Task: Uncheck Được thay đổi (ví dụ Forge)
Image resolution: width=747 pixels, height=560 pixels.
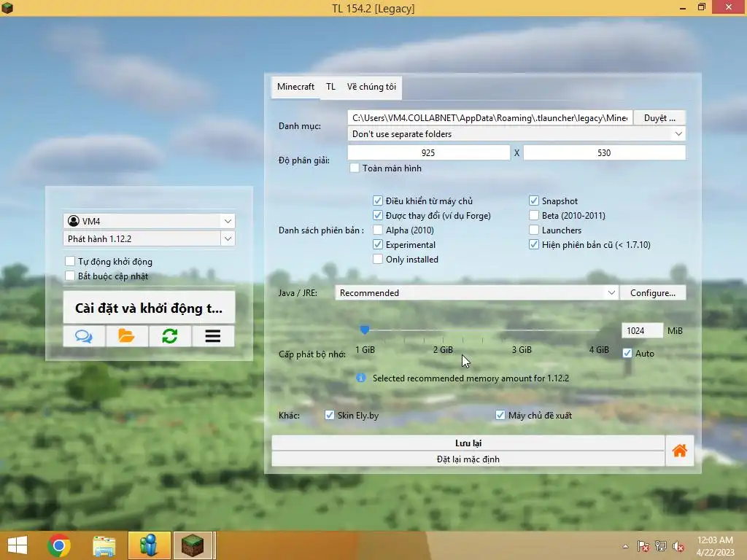Action: point(377,216)
